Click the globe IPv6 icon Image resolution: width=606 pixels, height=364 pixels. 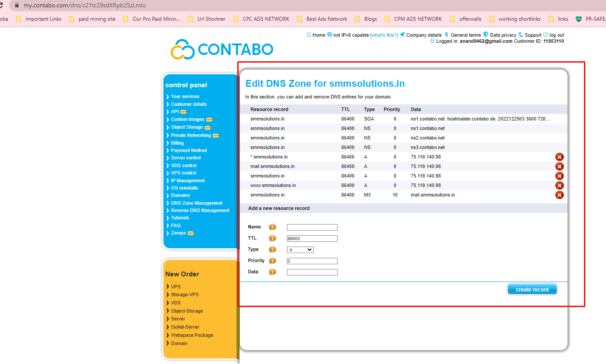pyautogui.click(x=329, y=35)
